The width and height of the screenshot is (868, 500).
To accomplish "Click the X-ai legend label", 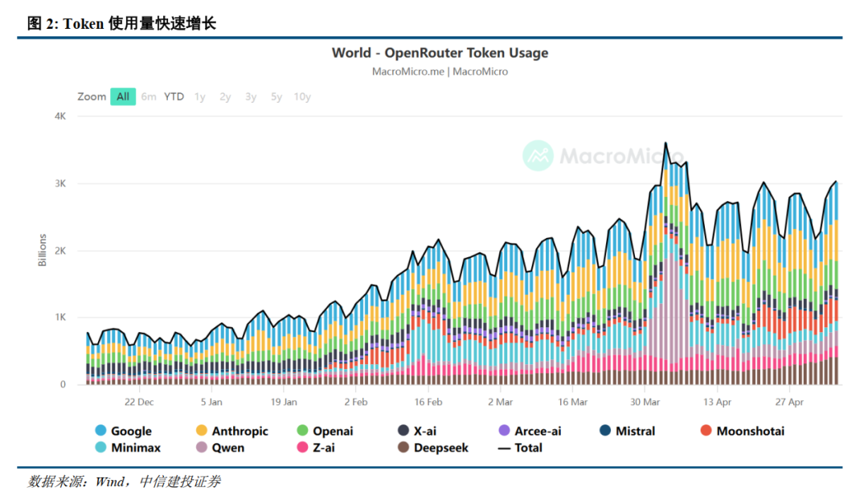I will point(425,431).
